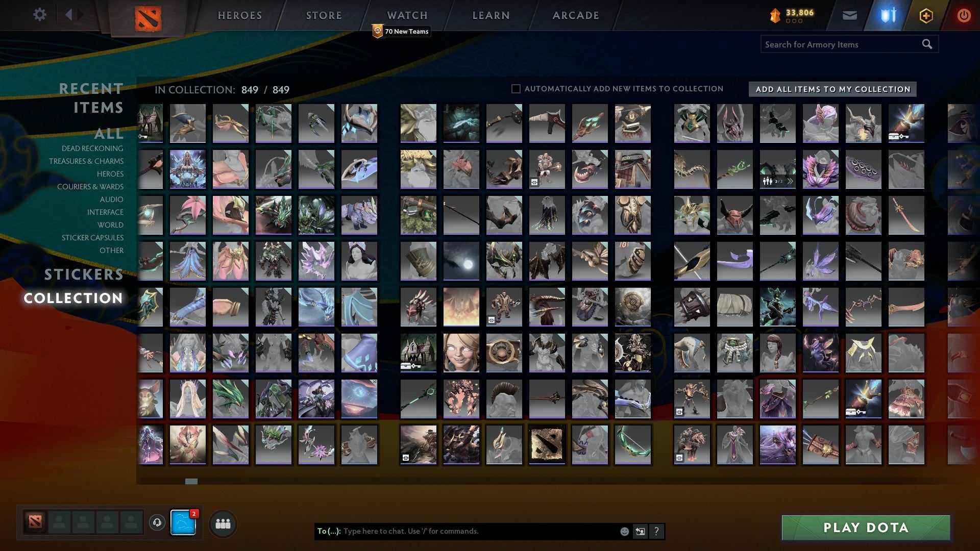Click the Dota Plus hexagon icon
Screen dimensions: 980x551
pos(926,16)
